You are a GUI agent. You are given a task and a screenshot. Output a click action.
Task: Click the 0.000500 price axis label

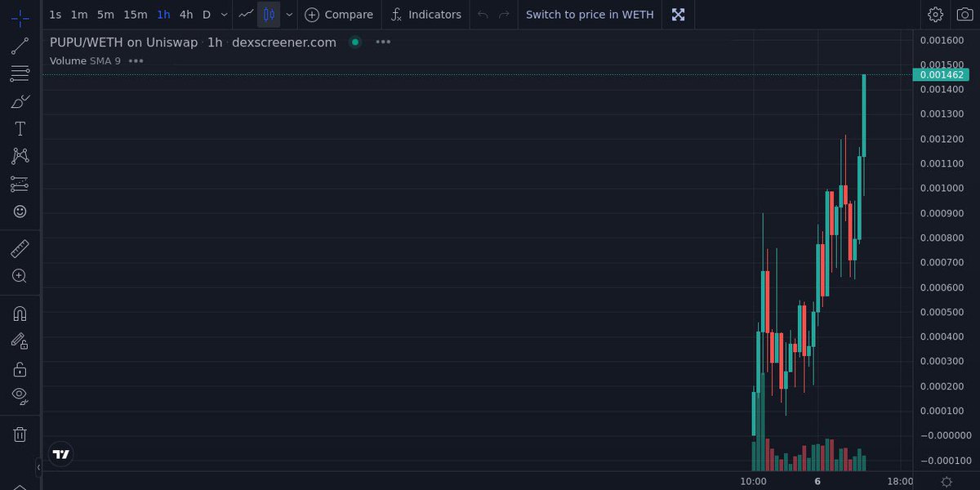942,312
